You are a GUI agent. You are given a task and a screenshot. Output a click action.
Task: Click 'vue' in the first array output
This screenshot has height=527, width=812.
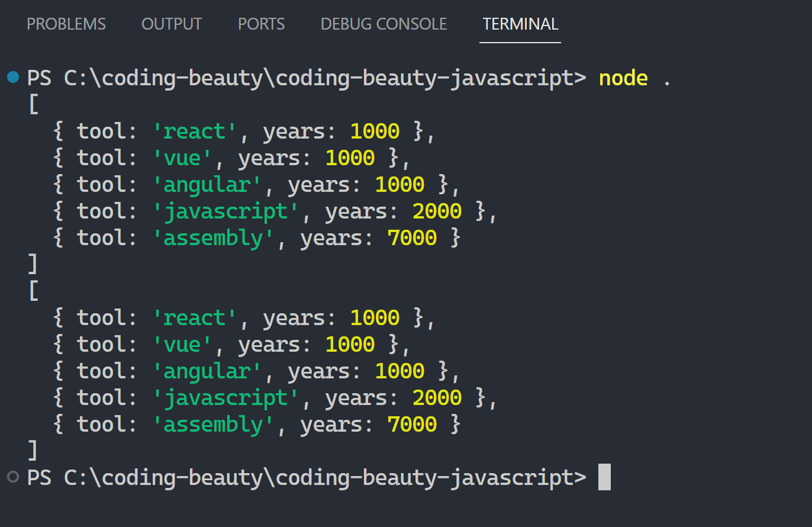183,158
